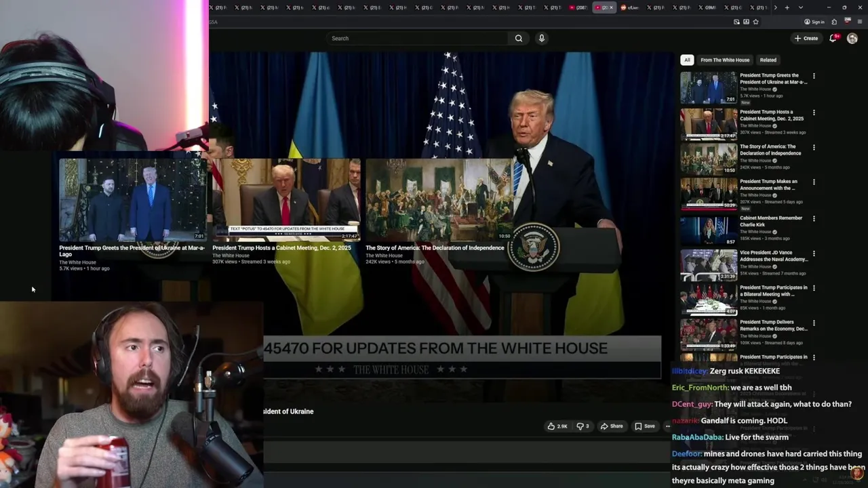Open options menu for Greets President of Ukraine video
This screenshot has width=868, height=488.
pos(814,76)
